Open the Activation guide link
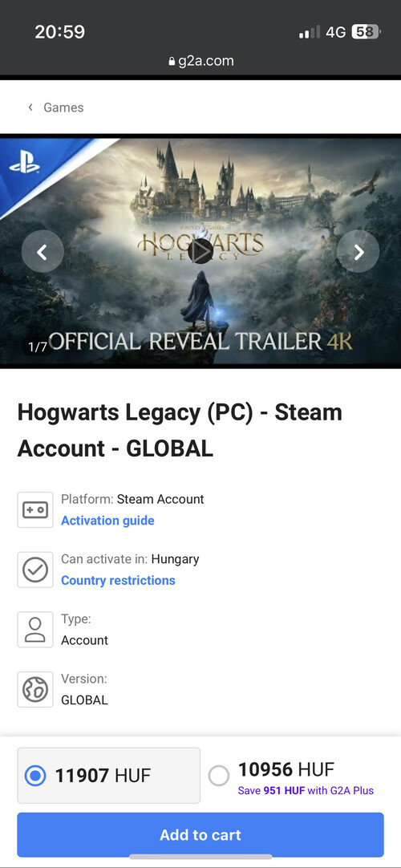 [107, 521]
